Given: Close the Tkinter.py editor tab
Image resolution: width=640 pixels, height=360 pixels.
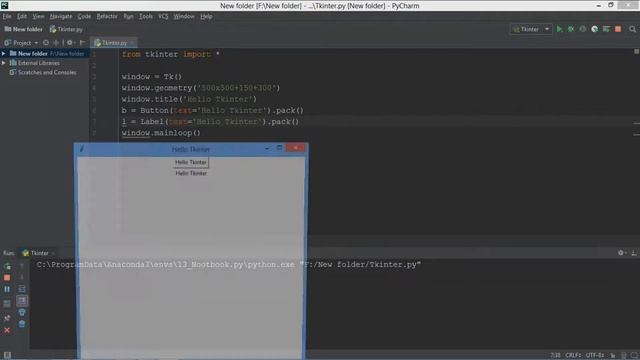Looking at the screenshot, I should tap(132, 42).
